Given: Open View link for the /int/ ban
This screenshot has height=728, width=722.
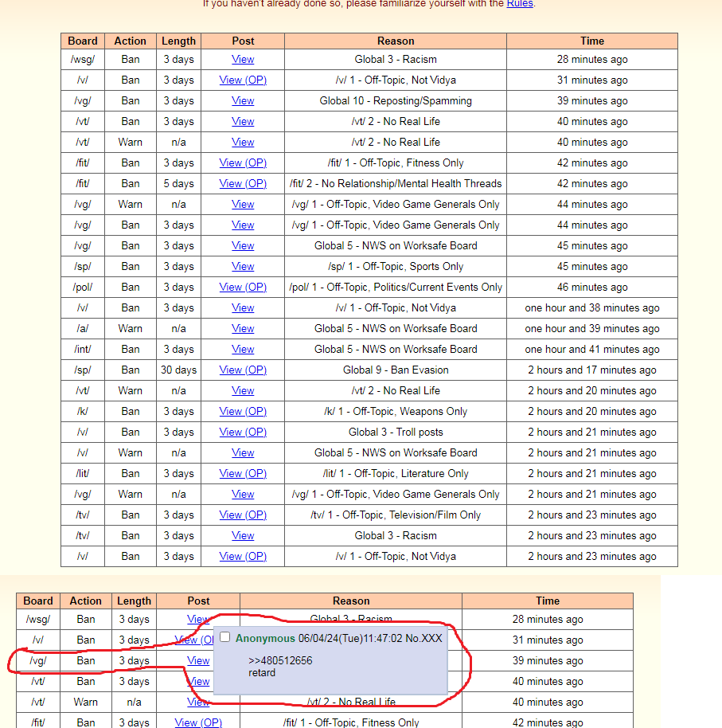Looking at the screenshot, I should click(x=243, y=349).
